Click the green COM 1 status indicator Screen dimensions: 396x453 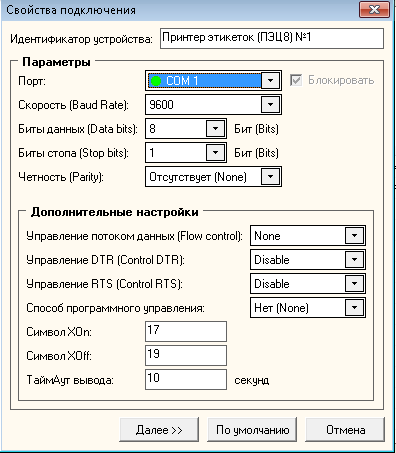pyautogui.click(x=156, y=81)
